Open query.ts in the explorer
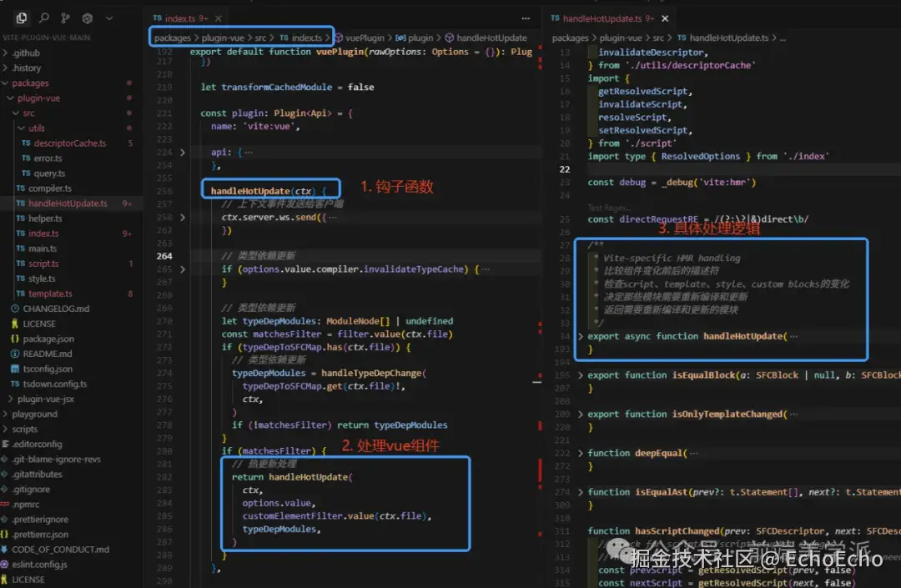Image resolution: width=901 pixels, height=588 pixels. pyautogui.click(x=49, y=173)
